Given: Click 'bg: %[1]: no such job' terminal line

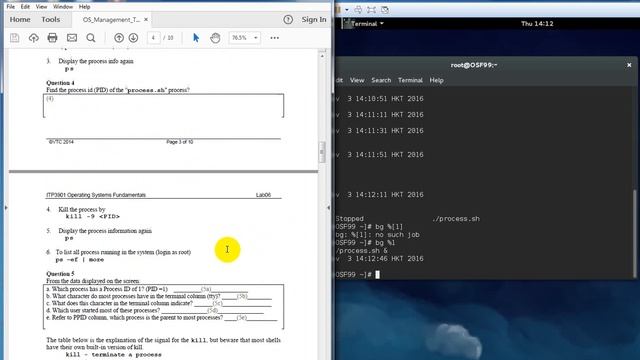Looking at the screenshot, I should click(378, 235).
